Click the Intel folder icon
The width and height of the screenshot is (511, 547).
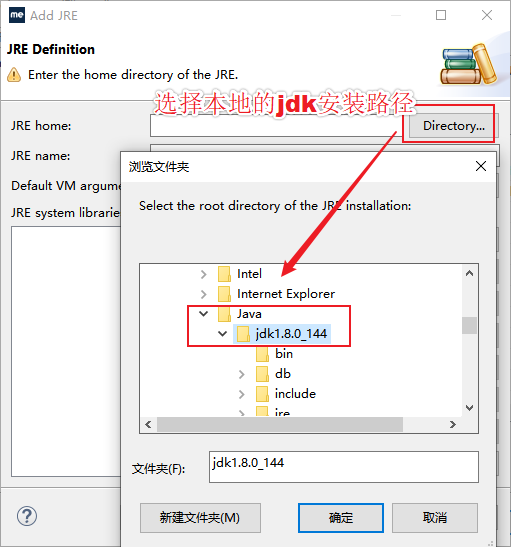point(224,274)
